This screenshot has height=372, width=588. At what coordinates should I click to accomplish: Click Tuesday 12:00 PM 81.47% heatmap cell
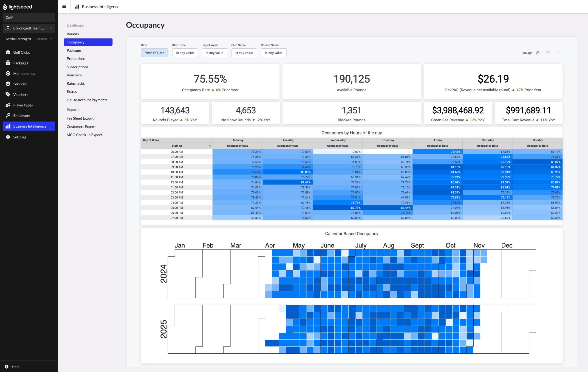[287, 182]
